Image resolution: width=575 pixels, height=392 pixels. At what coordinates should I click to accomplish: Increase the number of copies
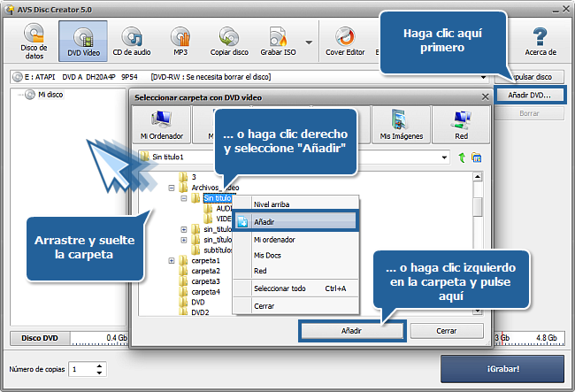click(99, 366)
